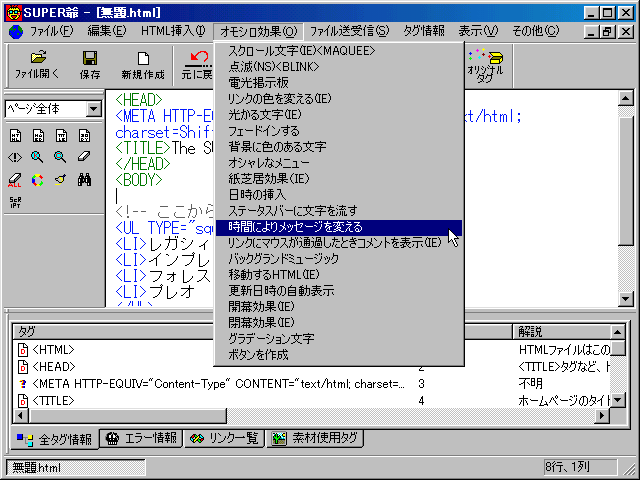Click the document icon beside <HEAD> row
This screenshot has width=640, height=480.
click(x=23, y=367)
